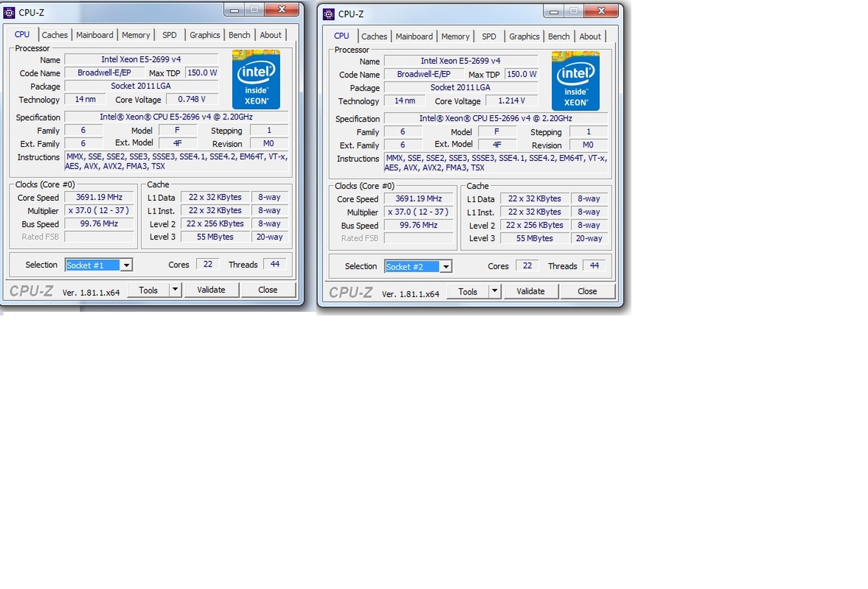Click Intel Inside Xeon logo in right window
The width and height of the screenshot is (868, 589).
pos(576,81)
